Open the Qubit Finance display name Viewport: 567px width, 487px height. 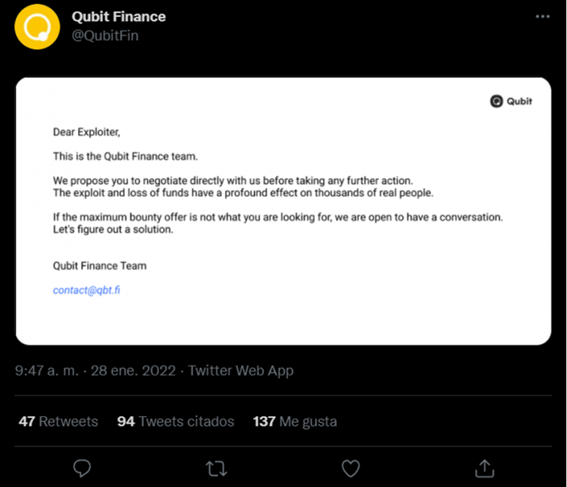pos(119,17)
